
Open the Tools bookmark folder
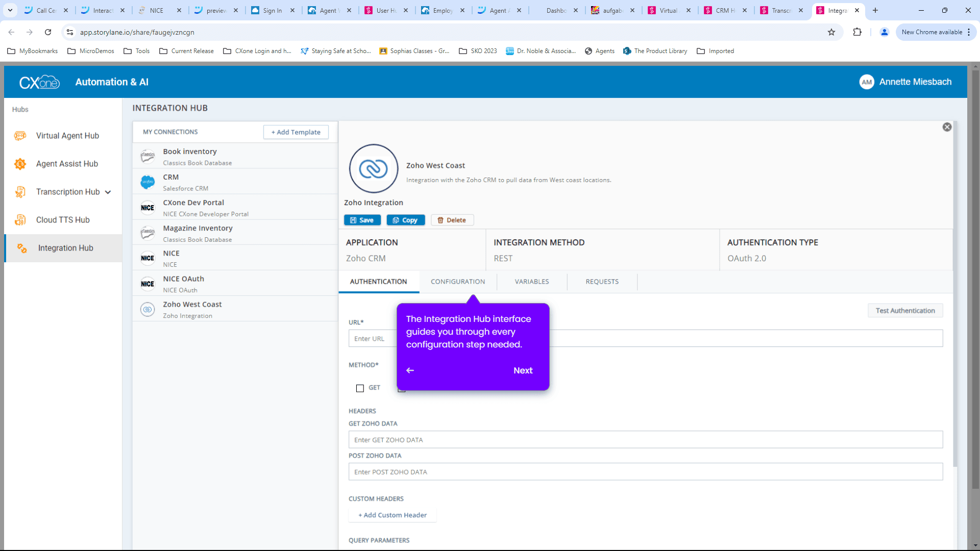pos(137,51)
